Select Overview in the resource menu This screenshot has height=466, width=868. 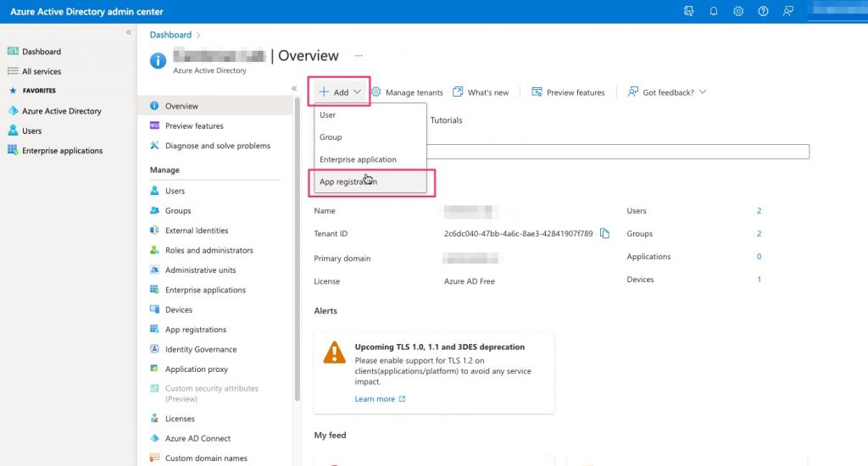coord(214,106)
